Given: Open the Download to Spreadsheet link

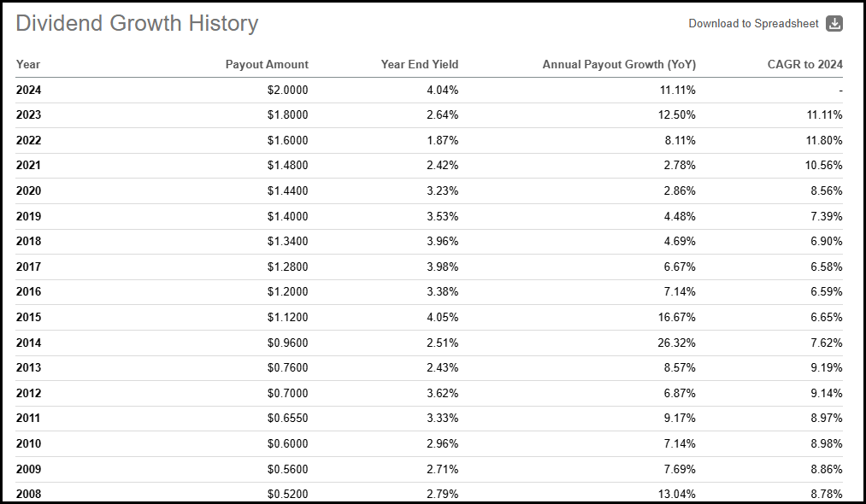Looking at the screenshot, I should click(752, 24).
